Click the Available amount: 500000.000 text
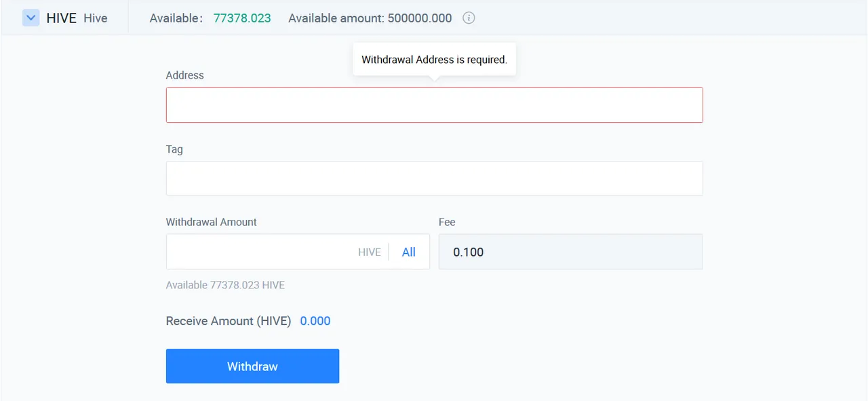The width and height of the screenshot is (868, 401). (370, 18)
